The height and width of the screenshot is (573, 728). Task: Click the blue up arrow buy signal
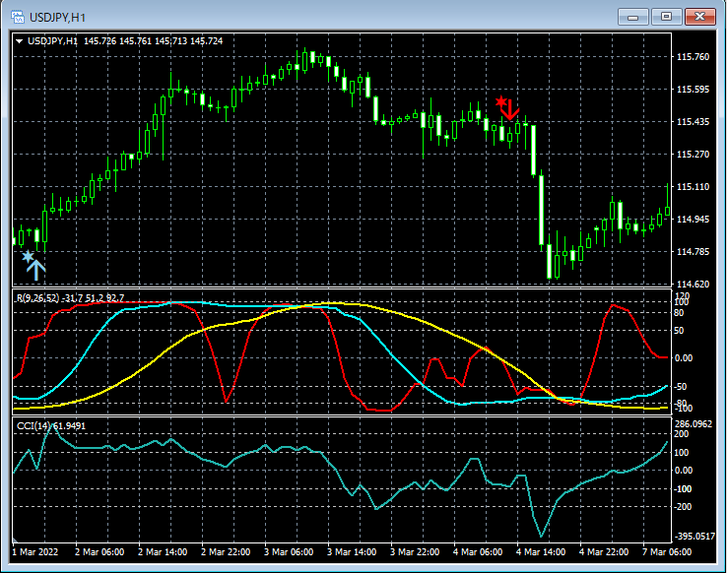35,271
